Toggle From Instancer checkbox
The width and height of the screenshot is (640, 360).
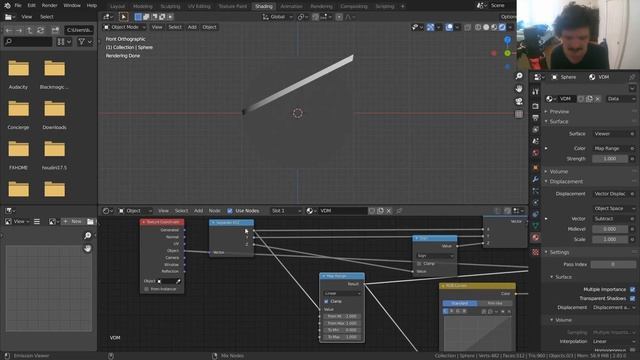click(x=147, y=289)
